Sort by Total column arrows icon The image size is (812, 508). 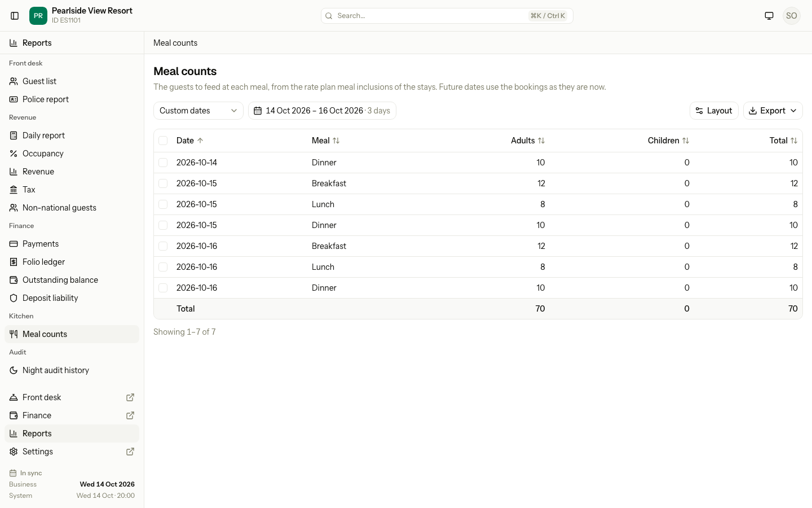click(x=794, y=141)
